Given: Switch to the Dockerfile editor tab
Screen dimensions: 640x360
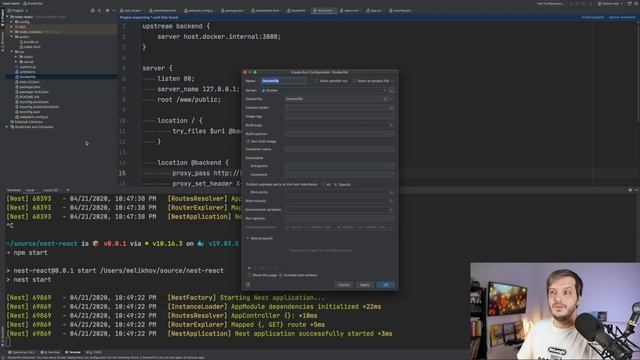Looking at the screenshot, I should [x=297, y=11].
